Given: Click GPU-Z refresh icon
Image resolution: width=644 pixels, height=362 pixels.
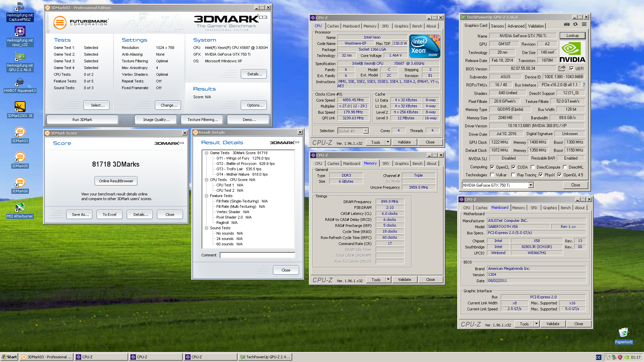Looking at the screenshot, I should pyautogui.click(x=575, y=24).
